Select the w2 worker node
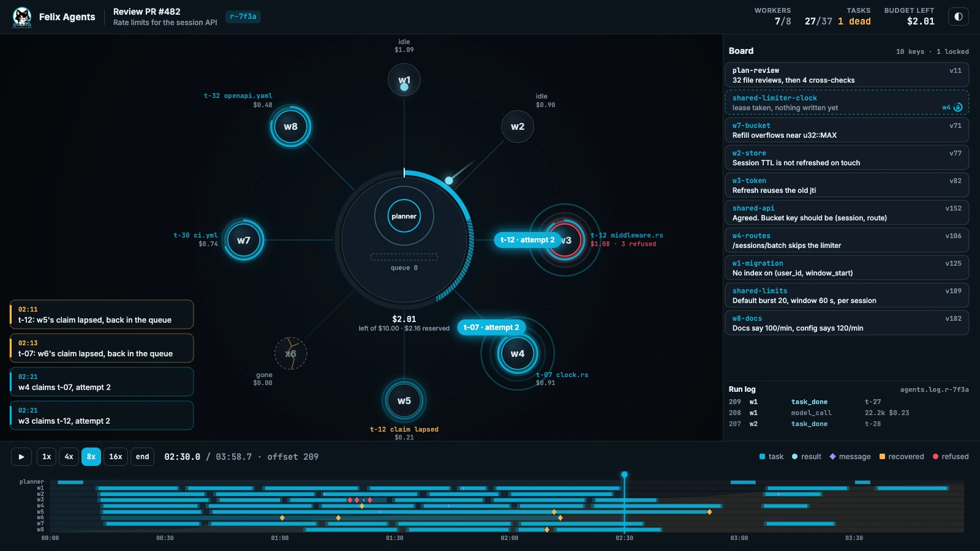The width and height of the screenshot is (980, 551). [x=518, y=127]
